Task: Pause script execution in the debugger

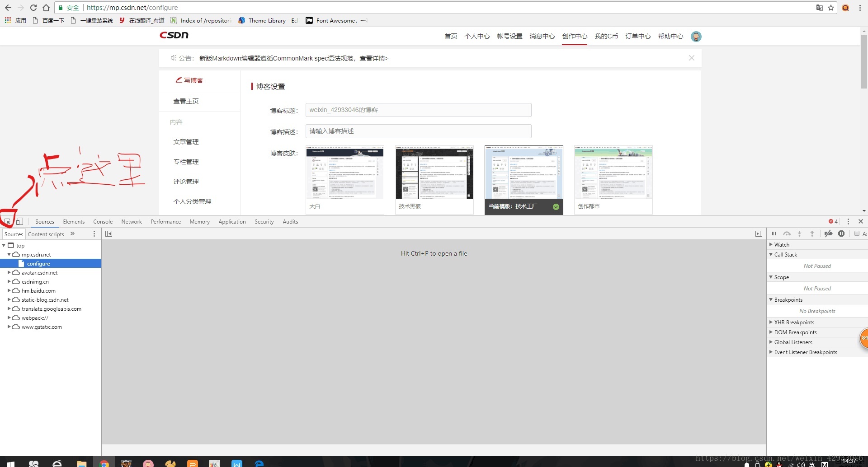Action: 774,234
